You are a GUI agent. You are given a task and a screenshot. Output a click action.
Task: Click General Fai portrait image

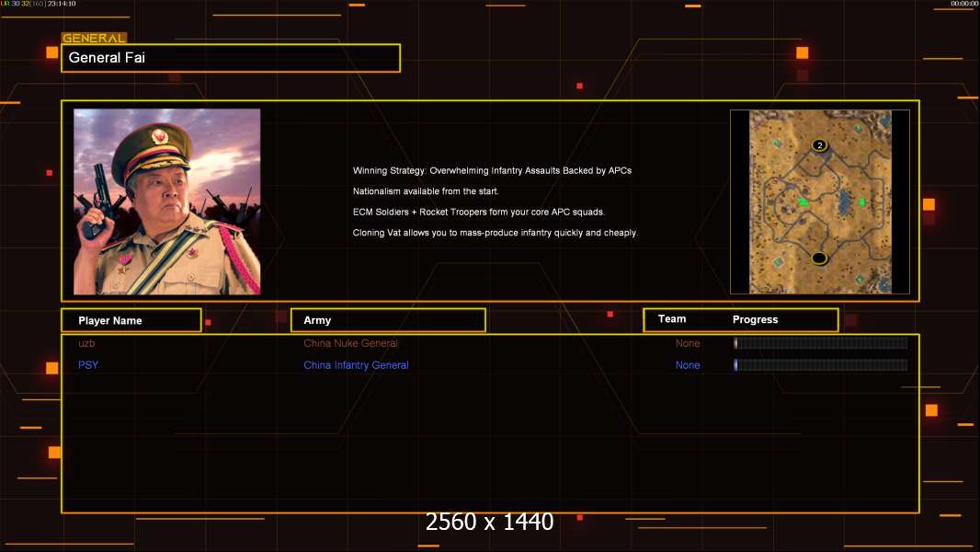(167, 201)
